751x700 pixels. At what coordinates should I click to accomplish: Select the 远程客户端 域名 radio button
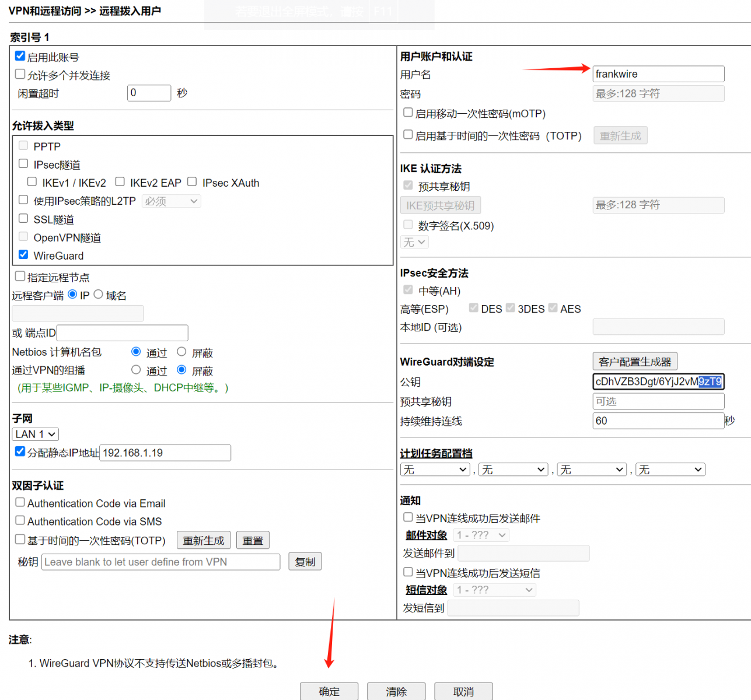[x=99, y=295]
